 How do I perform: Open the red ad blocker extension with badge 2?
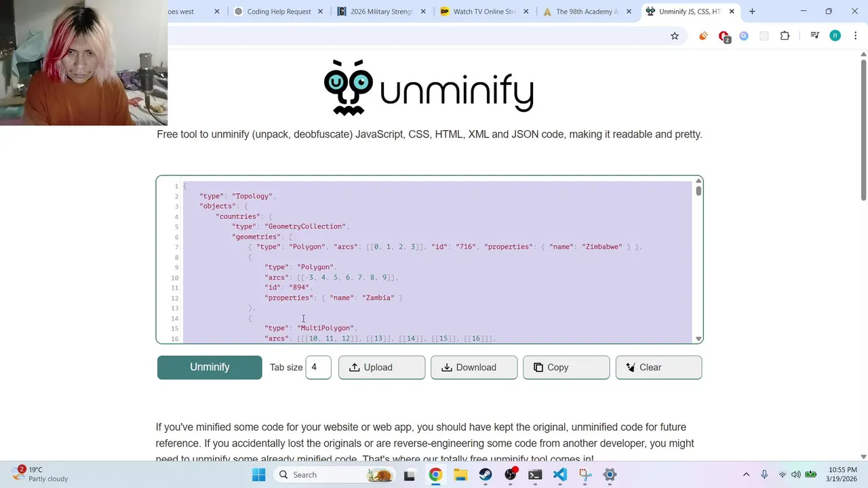(724, 37)
